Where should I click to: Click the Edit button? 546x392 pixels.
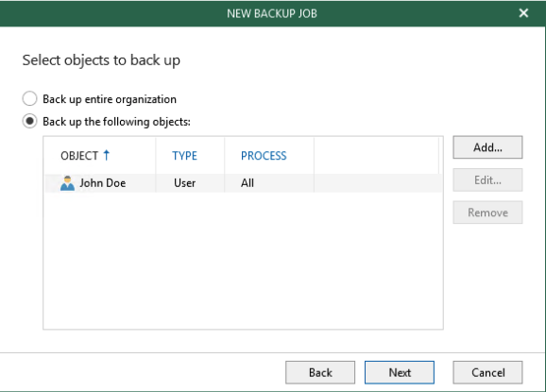pyautogui.click(x=487, y=180)
